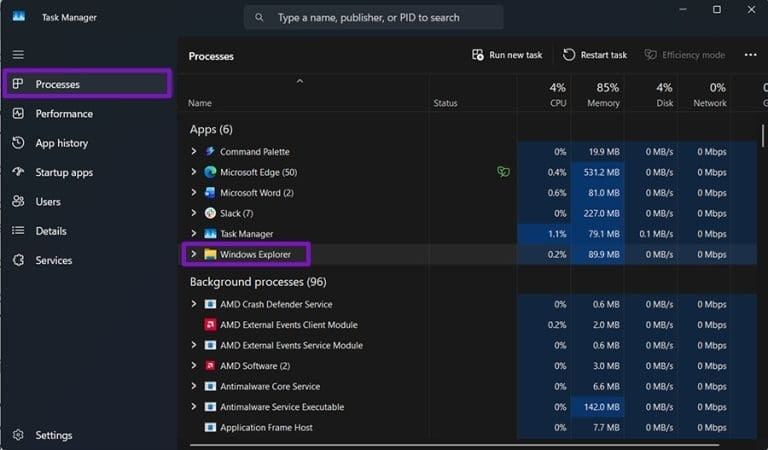Image resolution: width=768 pixels, height=450 pixels.
Task: Click the search box to find a process
Action: coord(374,18)
